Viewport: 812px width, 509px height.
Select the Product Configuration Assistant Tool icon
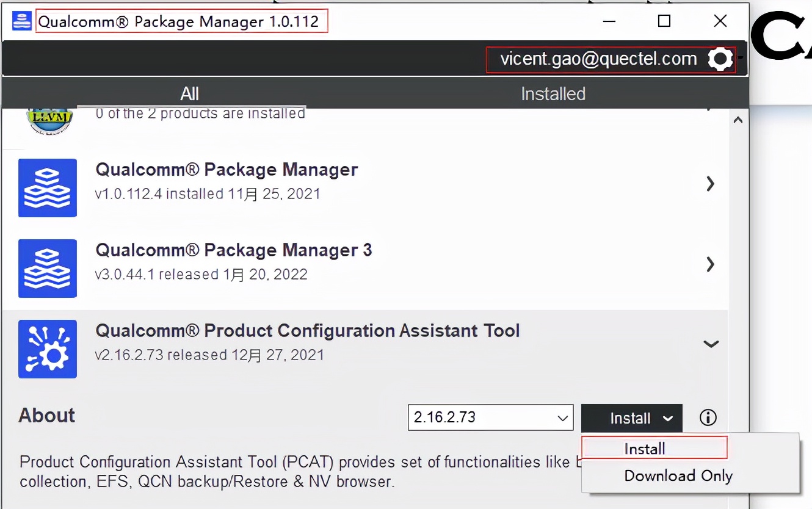point(48,349)
